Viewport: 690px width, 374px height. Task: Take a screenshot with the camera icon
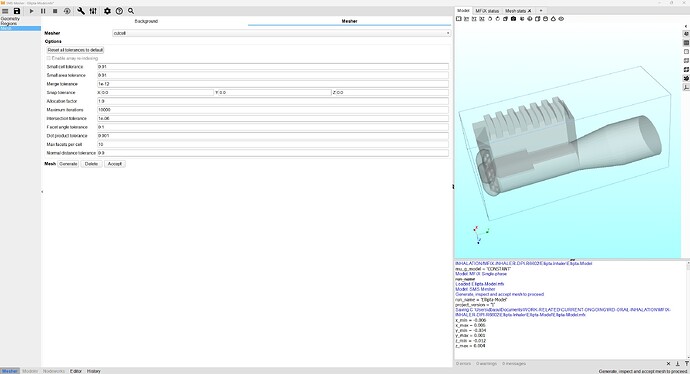tap(514, 19)
